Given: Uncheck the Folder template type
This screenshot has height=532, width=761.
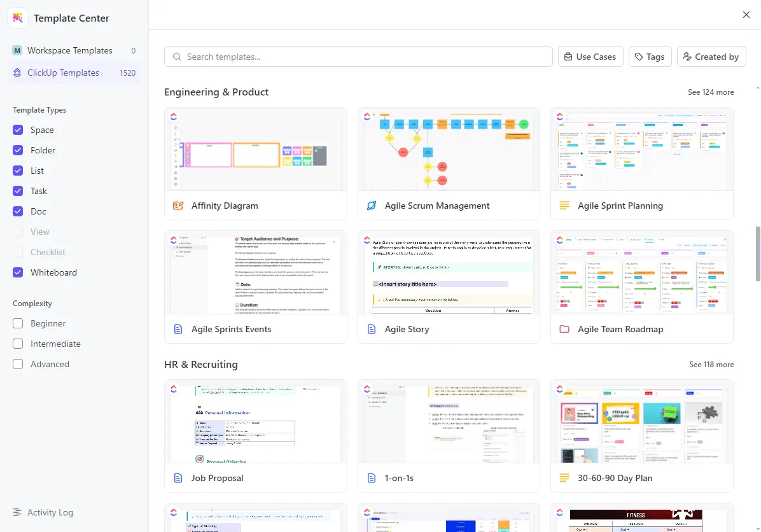Looking at the screenshot, I should (x=18, y=150).
